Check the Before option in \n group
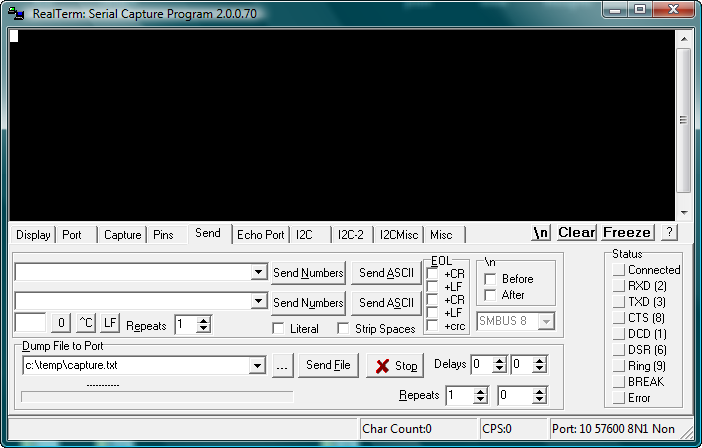This screenshot has height=448, width=702. click(x=490, y=279)
